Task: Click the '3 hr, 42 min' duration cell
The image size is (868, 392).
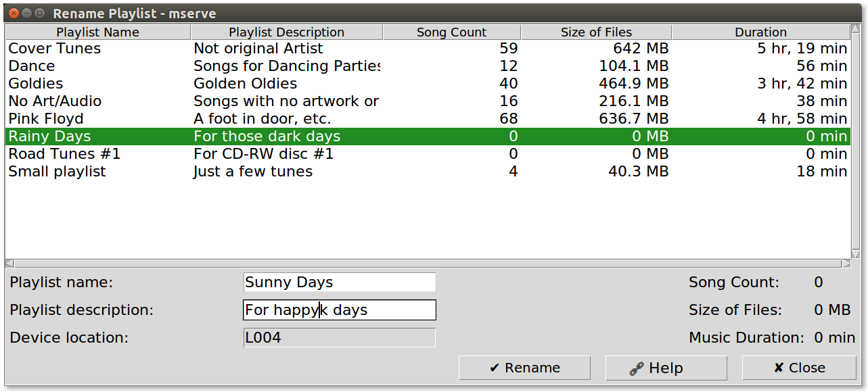Action: point(802,84)
